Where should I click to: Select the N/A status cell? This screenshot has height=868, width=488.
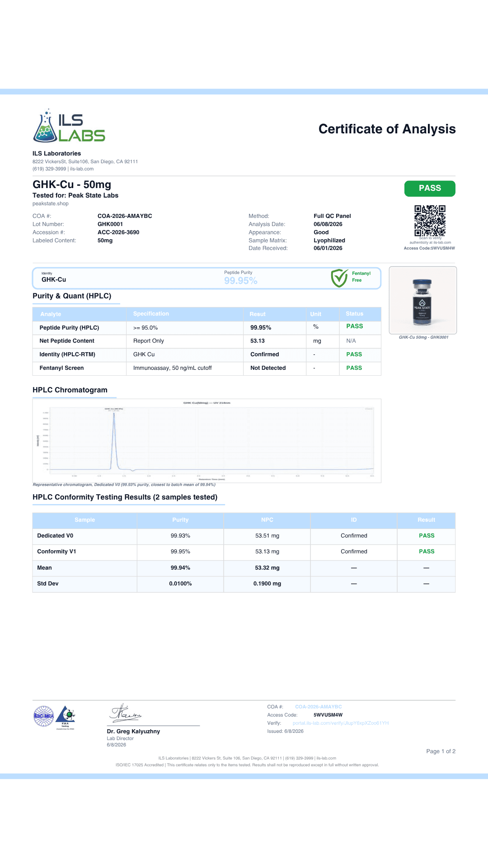[351, 341]
